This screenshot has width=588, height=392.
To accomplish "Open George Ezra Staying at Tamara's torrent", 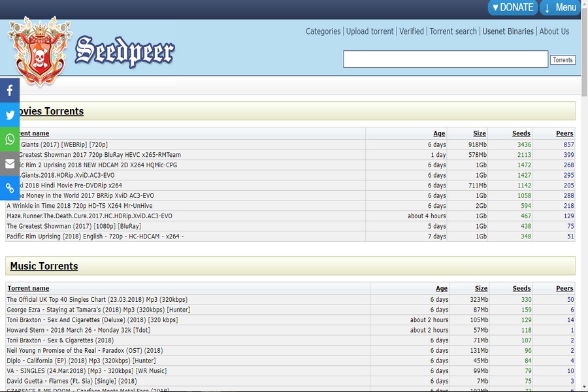I will (x=98, y=310).
